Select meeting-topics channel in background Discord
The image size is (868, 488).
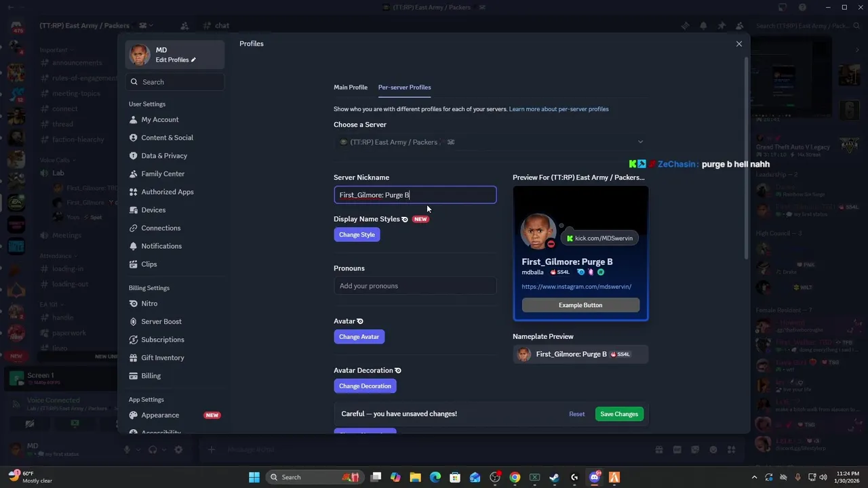(76, 94)
